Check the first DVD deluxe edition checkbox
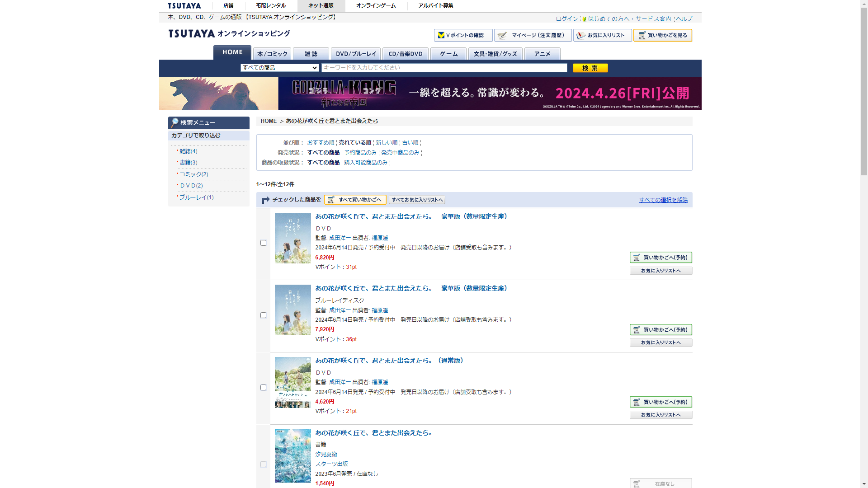This screenshot has height=488, width=868. click(263, 243)
